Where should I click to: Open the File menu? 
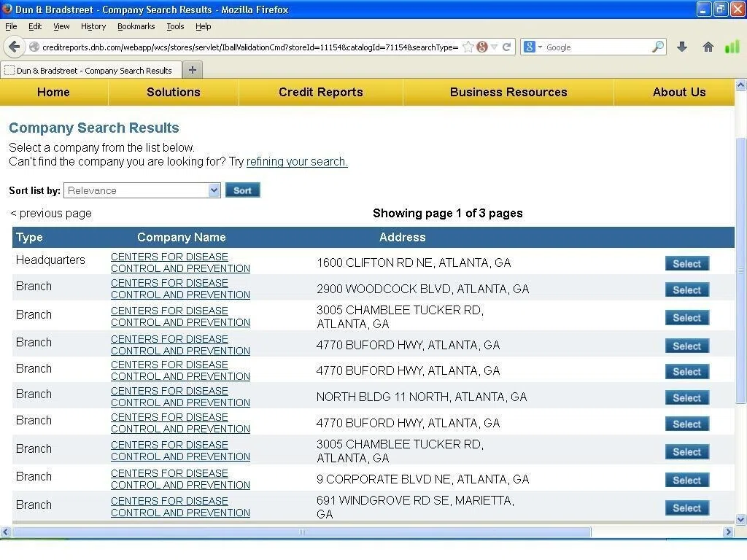click(11, 27)
